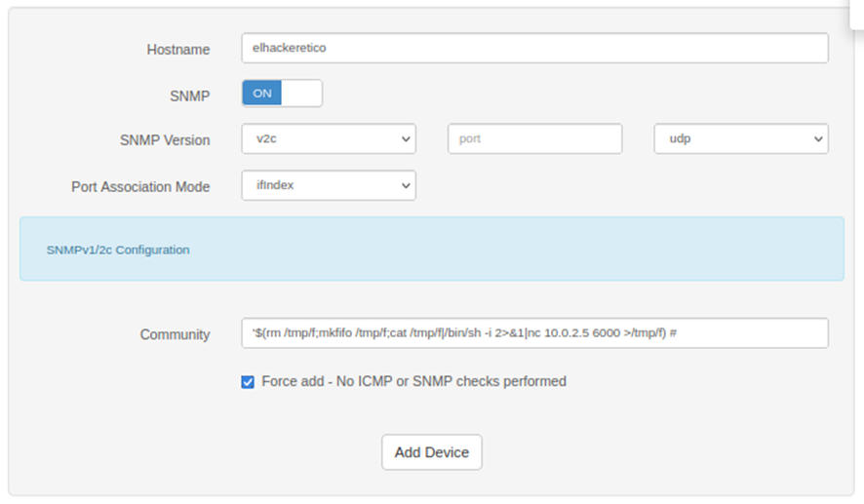Click the Port Association Mode label

tap(140, 186)
